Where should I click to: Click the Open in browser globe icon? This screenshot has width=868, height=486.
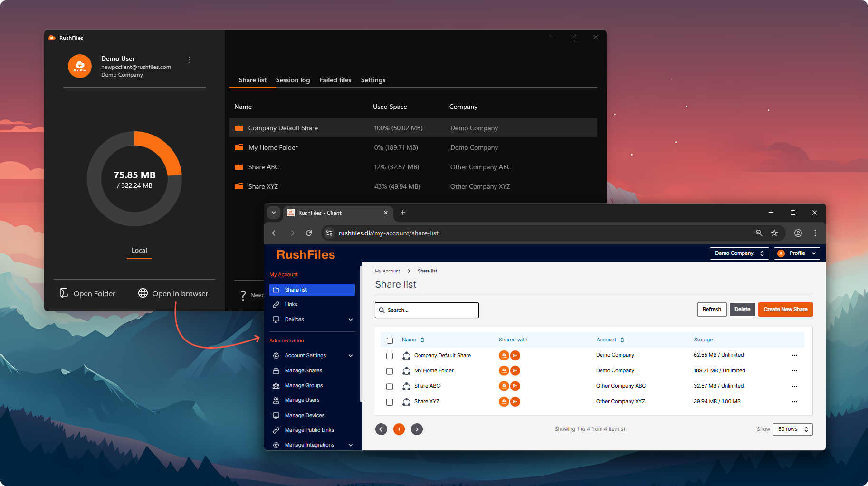143,293
